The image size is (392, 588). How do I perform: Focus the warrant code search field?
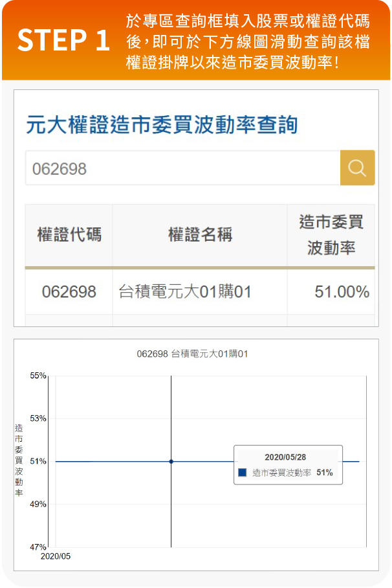coord(183,168)
